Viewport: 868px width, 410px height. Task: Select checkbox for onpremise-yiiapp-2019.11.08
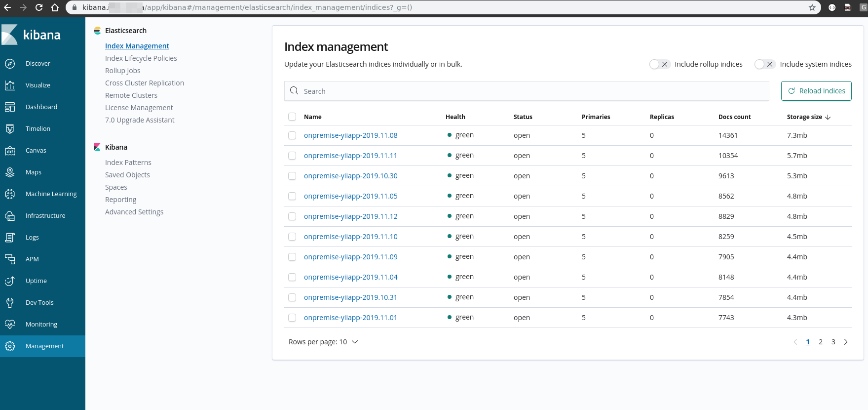(292, 135)
